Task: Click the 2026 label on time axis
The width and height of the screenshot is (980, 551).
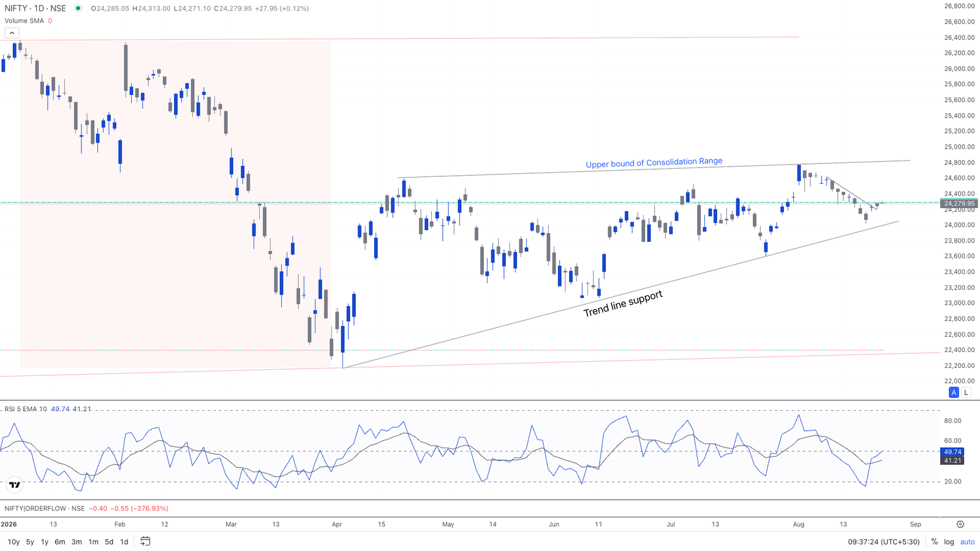Action: [9, 524]
